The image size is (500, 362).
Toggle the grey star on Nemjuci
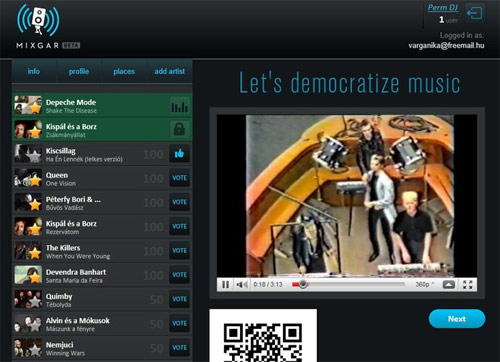(35, 350)
